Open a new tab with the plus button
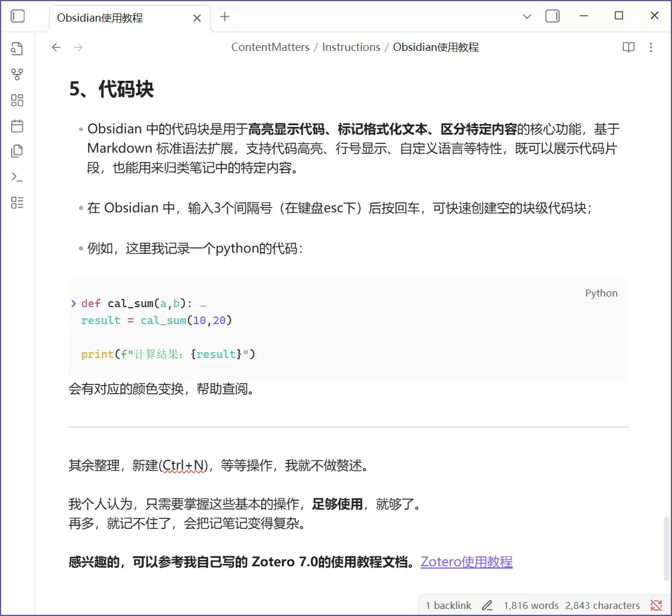 click(225, 16)
